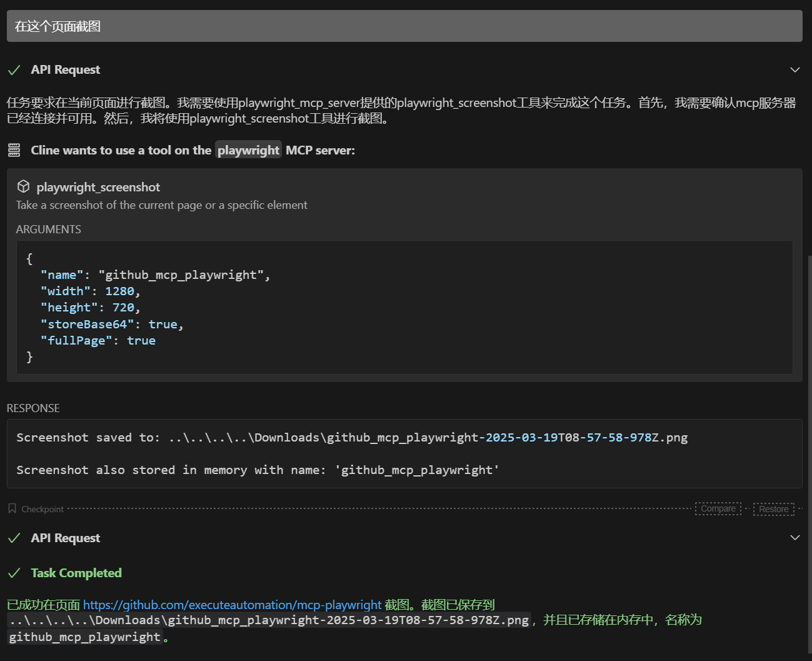The width and height of the screenshot is (812, 661).
Task: Click inside the ARGUMENTS JSON code block
Action: click(x=404, y=308)
